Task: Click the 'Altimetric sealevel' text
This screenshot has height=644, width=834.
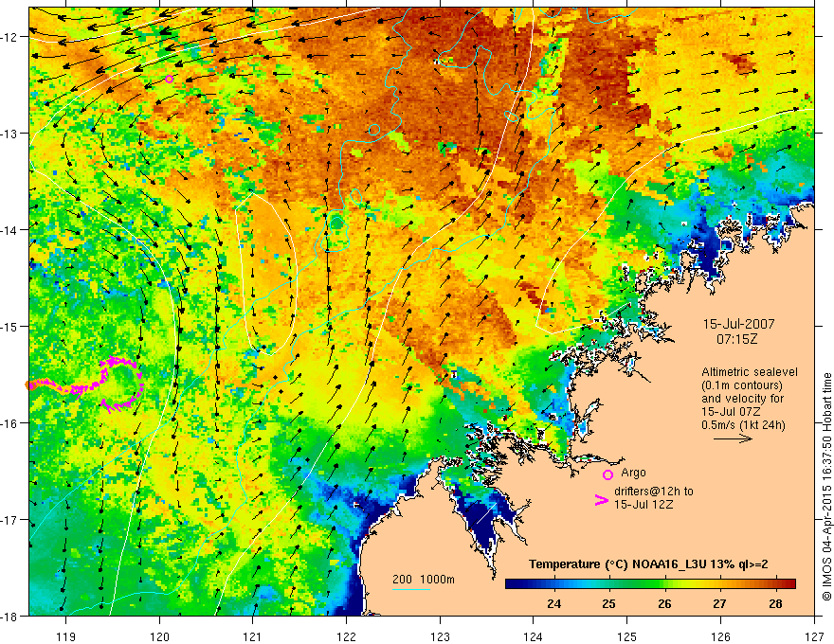Action: (x=750, y=372)
